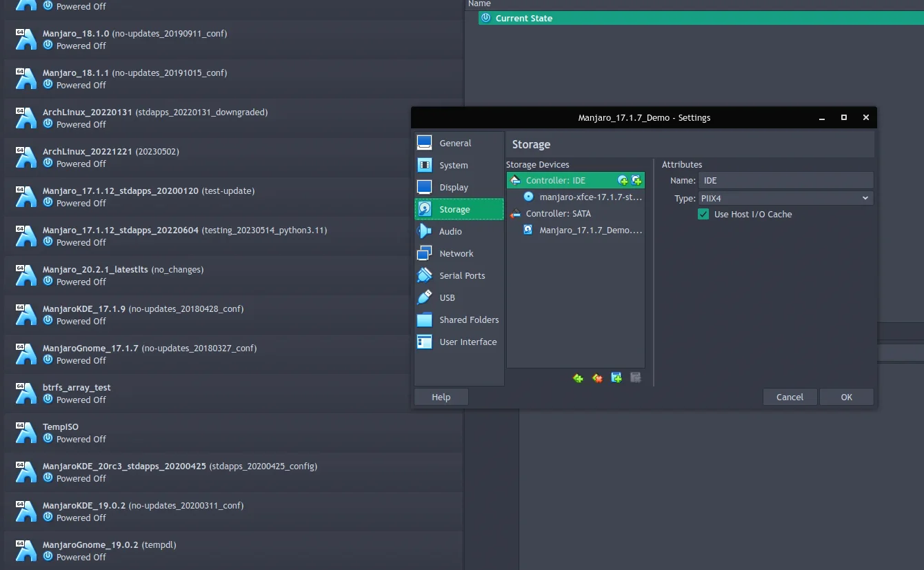Click the Help button

tap(441, 397)
